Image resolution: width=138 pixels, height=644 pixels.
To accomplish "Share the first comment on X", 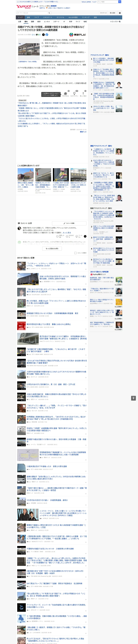I will coord(85,236).
